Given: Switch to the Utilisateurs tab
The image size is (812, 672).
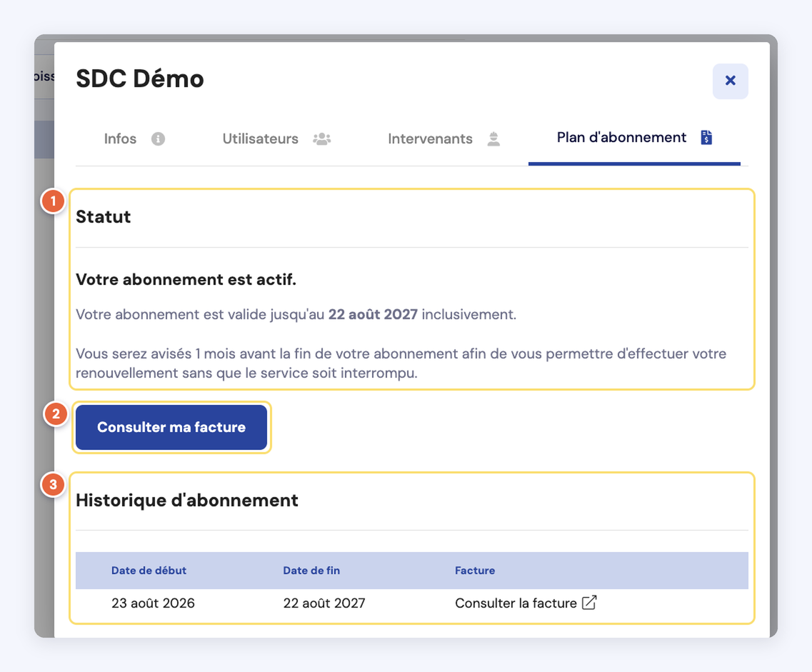Looking at the screenshot, I should [276, 139].
